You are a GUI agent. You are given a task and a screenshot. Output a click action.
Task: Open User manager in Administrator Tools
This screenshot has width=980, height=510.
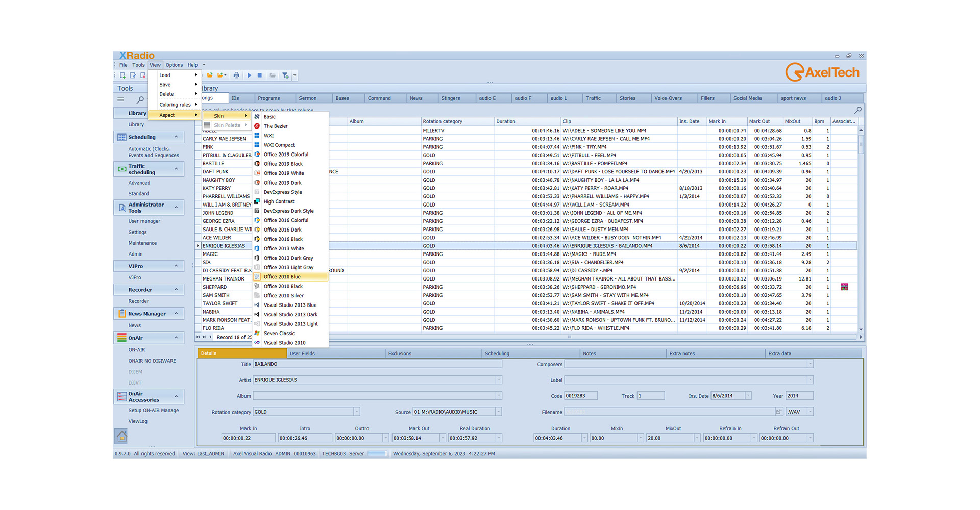coord(144,221)
